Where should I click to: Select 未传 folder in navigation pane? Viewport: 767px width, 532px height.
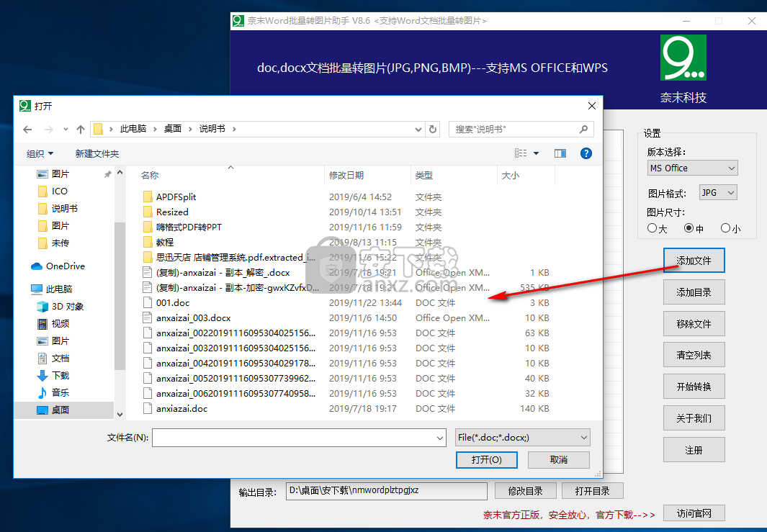coord(60,243)
